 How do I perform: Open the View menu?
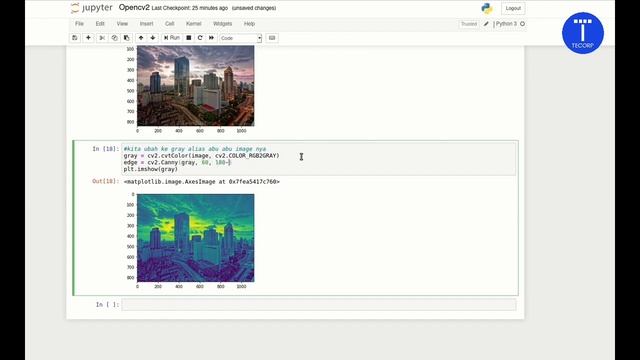point(122,24)
